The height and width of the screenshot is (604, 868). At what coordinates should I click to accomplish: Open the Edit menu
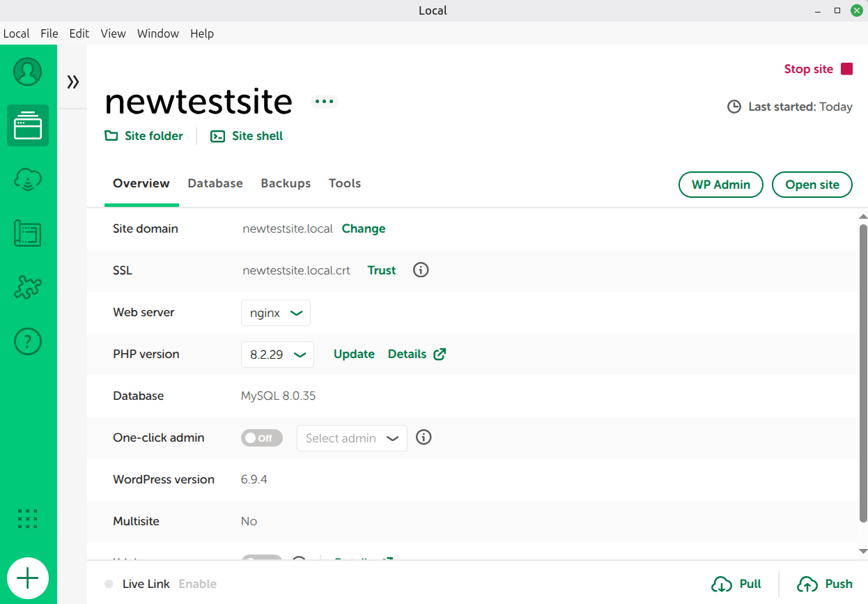(x=79, y=33)
